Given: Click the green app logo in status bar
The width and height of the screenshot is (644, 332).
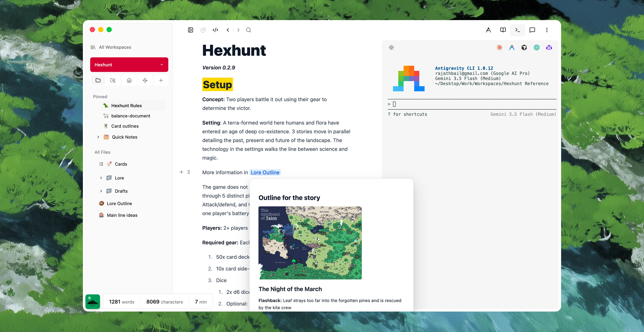Looking at the screenshot, I should coord(93,302).
